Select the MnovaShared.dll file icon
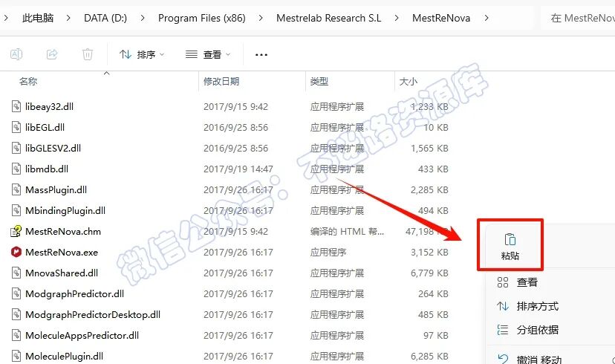 point(16,273)
